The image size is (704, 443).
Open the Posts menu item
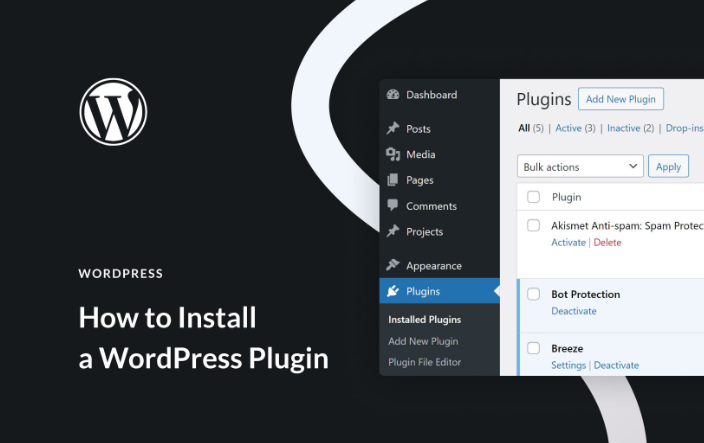[440, 129]
